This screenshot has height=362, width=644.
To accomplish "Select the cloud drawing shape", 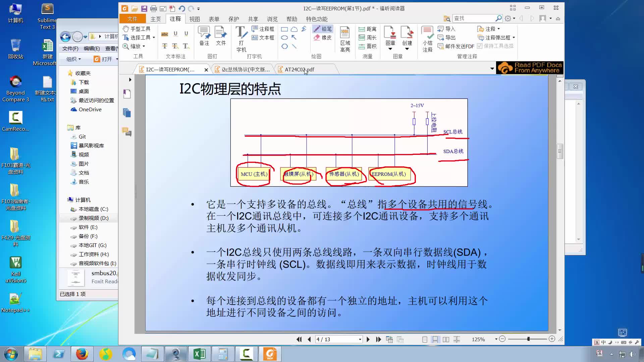I will [x=294, y=29].
